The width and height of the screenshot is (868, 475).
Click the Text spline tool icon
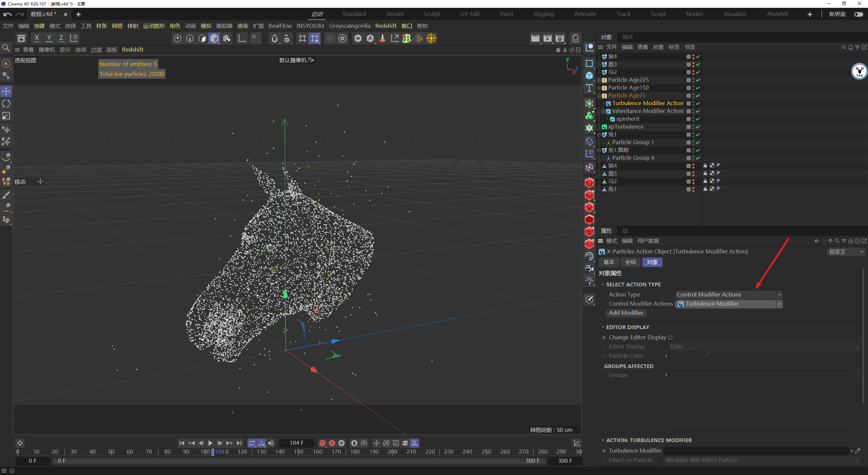(589, 88)
